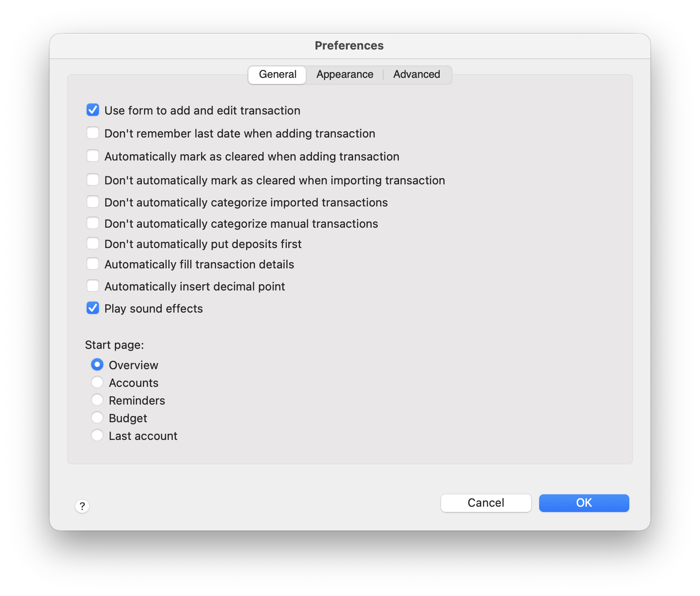The height and width of the screenshot is (596, 700).
Task: Open the help question mark icon
Action: tap(82, 507)
